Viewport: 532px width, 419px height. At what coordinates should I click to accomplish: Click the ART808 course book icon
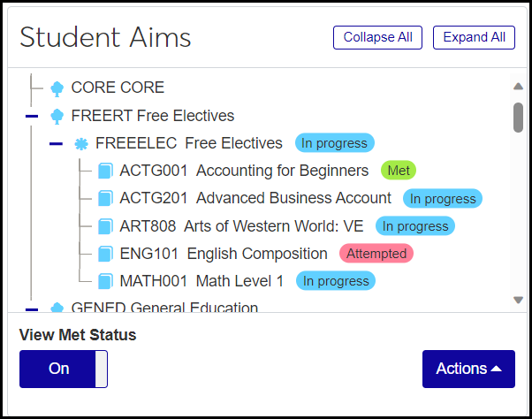106,226
